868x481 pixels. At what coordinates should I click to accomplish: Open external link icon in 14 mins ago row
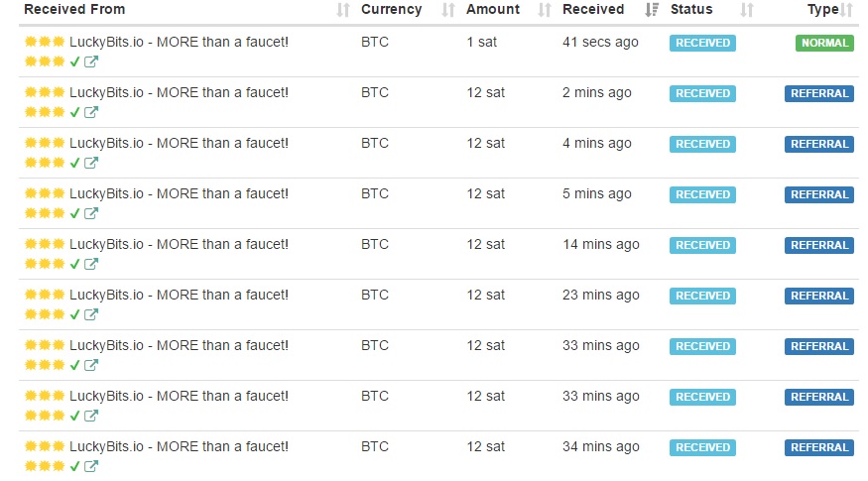(91, 265)
